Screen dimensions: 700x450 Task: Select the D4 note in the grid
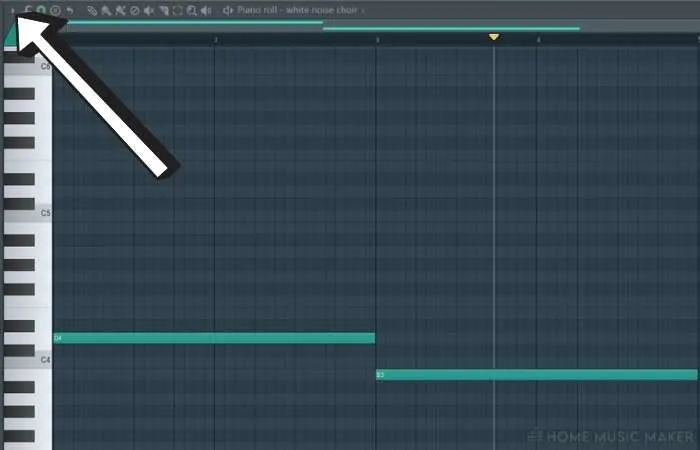coord(214,338)
